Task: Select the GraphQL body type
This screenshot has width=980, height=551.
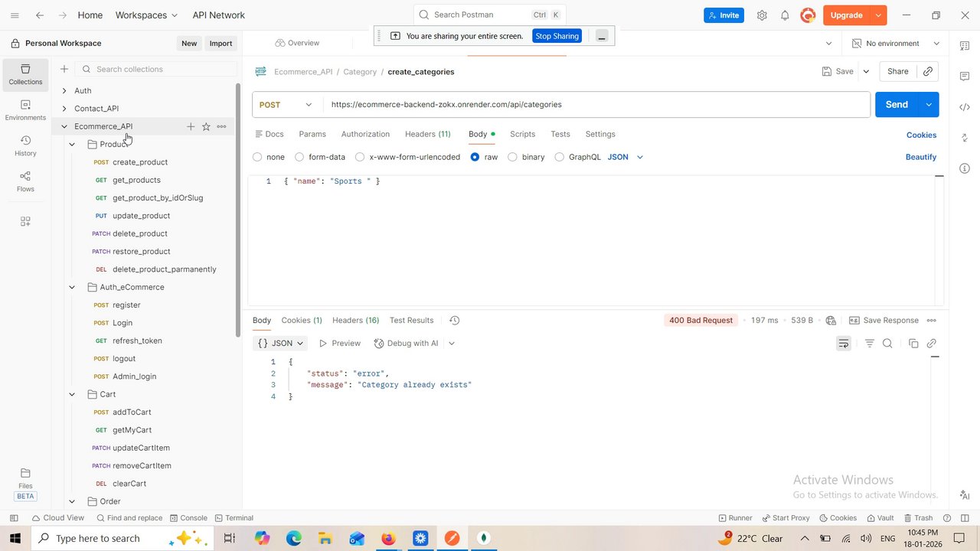Action: click(560, 157)
